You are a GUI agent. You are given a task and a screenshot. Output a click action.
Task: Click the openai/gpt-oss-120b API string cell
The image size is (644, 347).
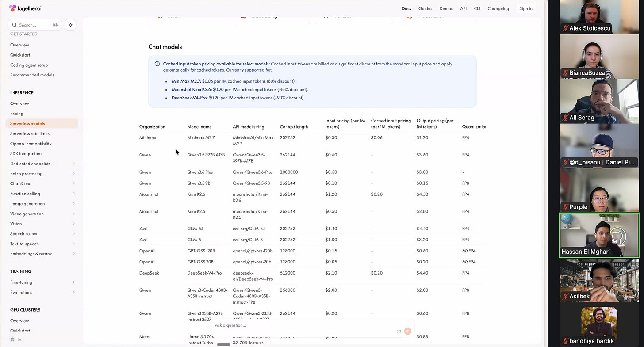pos(253,251)
